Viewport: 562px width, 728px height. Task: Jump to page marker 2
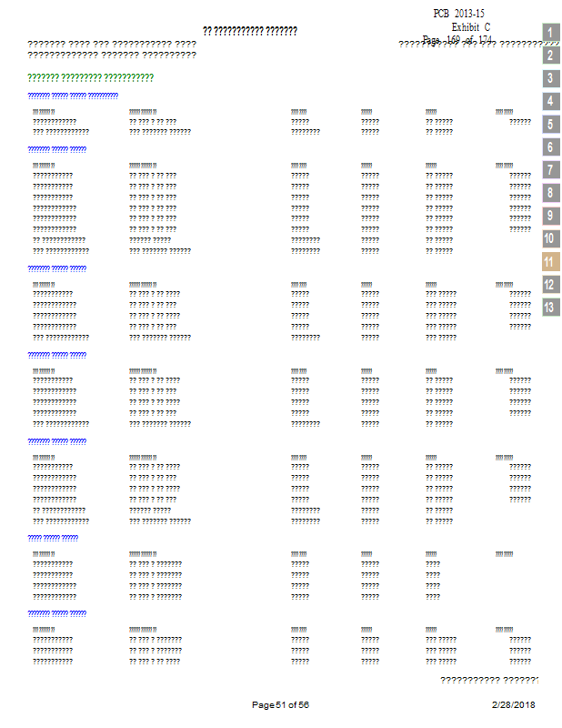[x=550, y=56]
